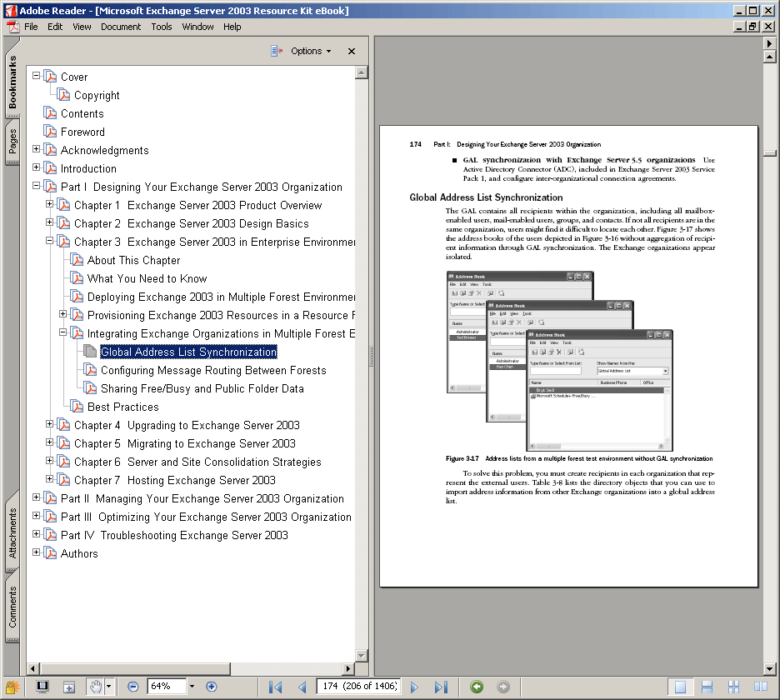Click the Zoom Out minus button
This screenshot has height=700, width=780.
pos(132,687)
